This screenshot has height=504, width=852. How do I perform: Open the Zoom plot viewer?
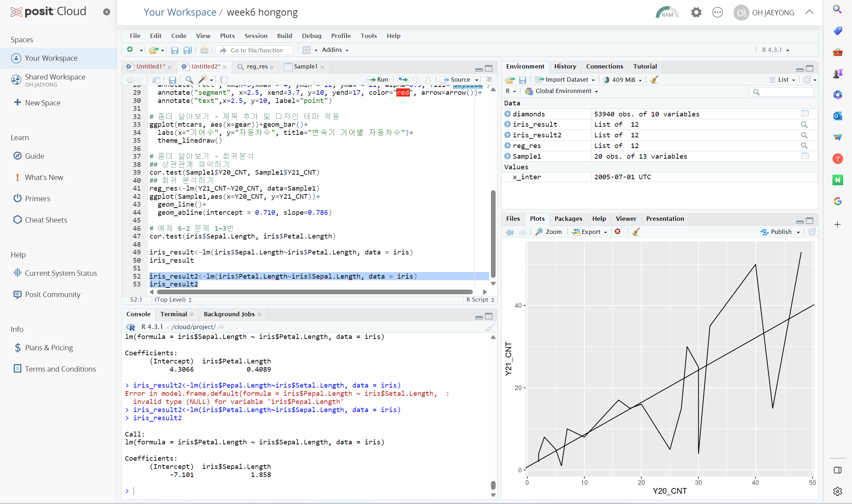click(x=549, y=232)
